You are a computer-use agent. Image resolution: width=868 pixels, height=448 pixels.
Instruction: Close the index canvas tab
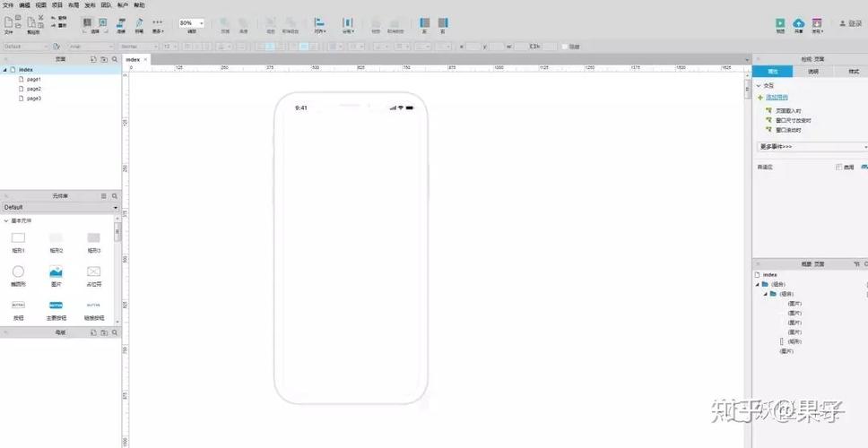(145, 59)
